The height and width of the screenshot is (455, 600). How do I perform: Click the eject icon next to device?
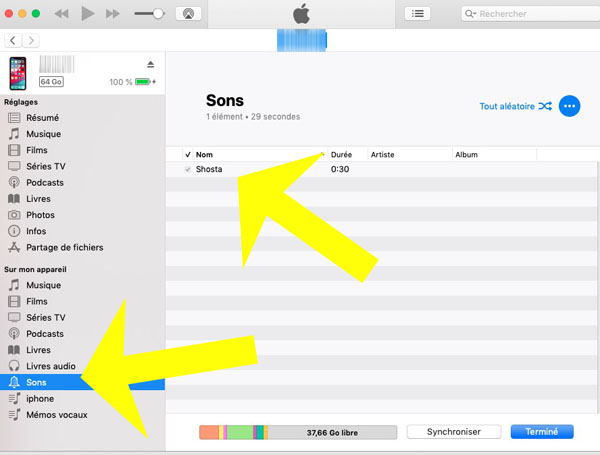pyautogui.click(x=150, y=63)
